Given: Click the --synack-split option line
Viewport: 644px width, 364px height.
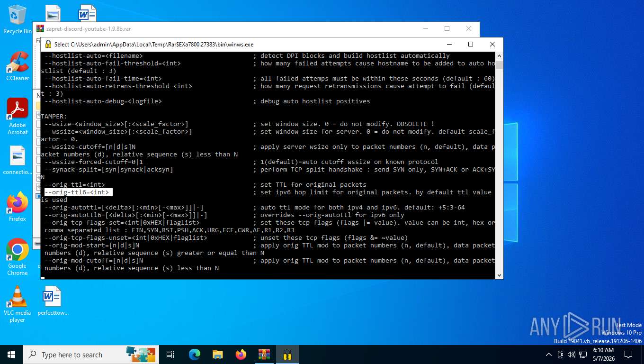Looking at the screenshot, I should (109, 169).
